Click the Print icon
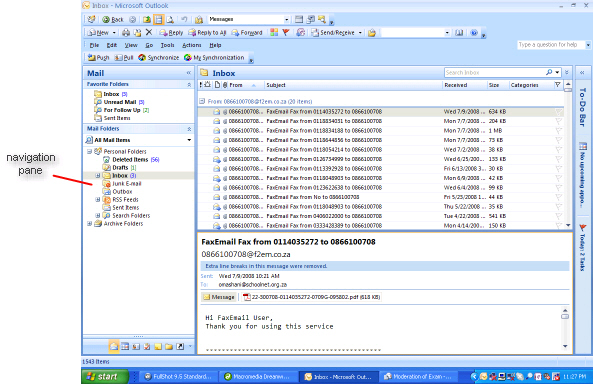This screenshot has width=593, height=384. tap(126, 33)
